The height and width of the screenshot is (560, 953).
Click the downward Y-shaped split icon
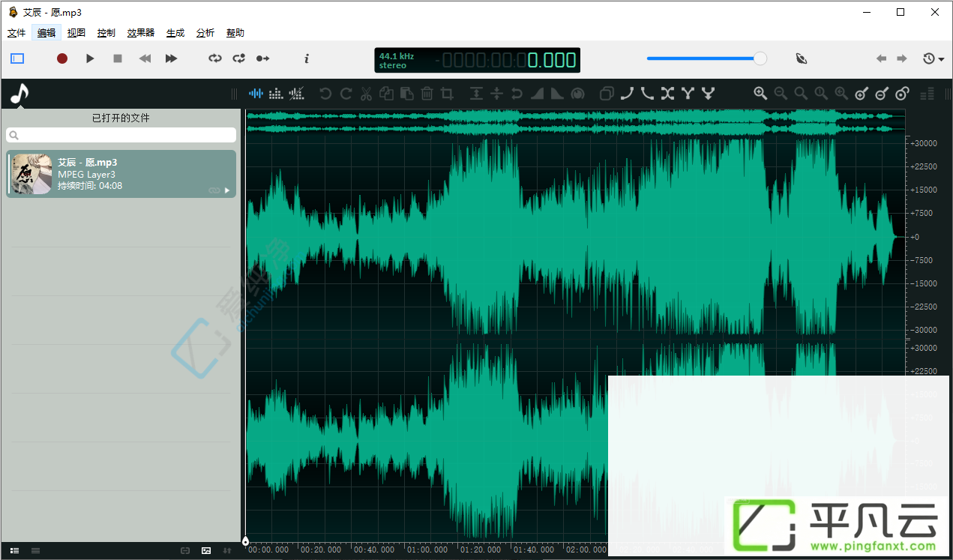(x=708, y=94)
